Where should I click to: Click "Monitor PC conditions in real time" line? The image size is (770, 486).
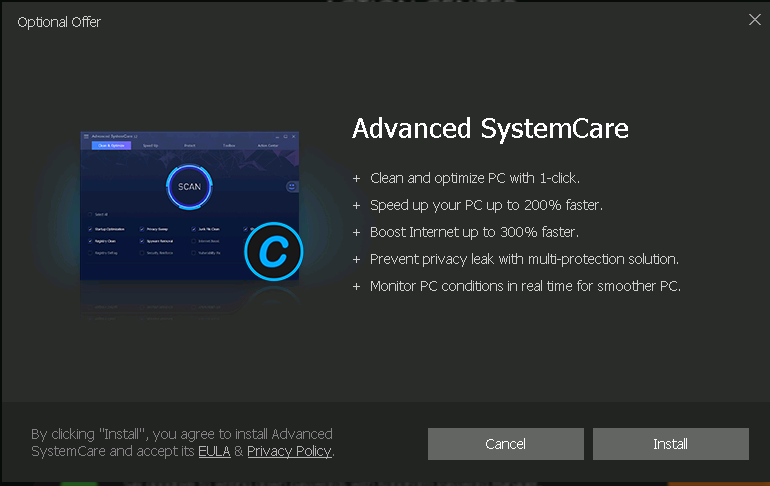coord(525,286)
